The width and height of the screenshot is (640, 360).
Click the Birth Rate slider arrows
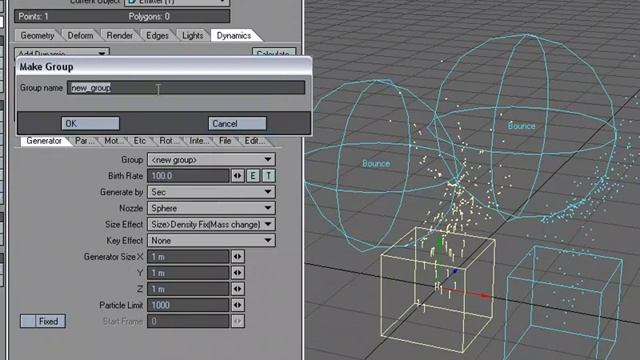point(238,176)
